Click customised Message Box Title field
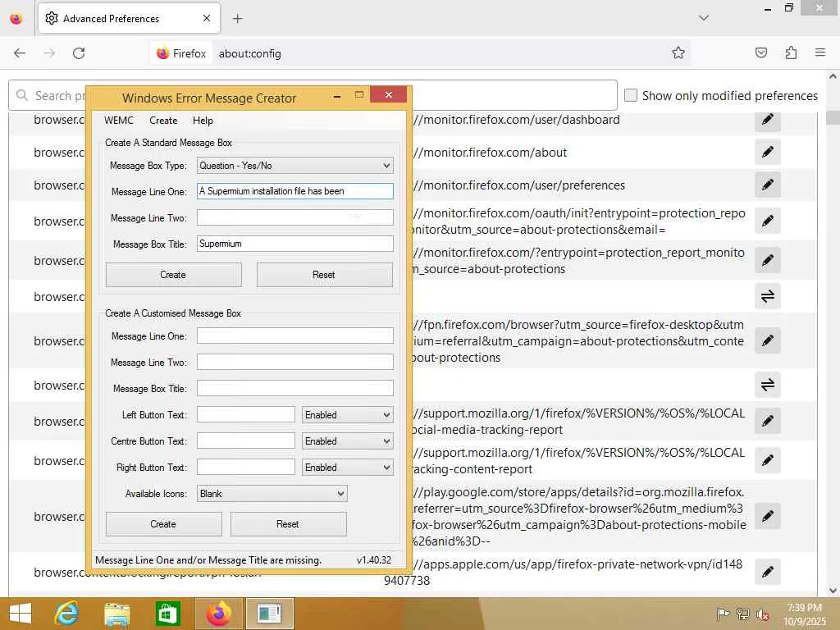 (x=294, y=388)
